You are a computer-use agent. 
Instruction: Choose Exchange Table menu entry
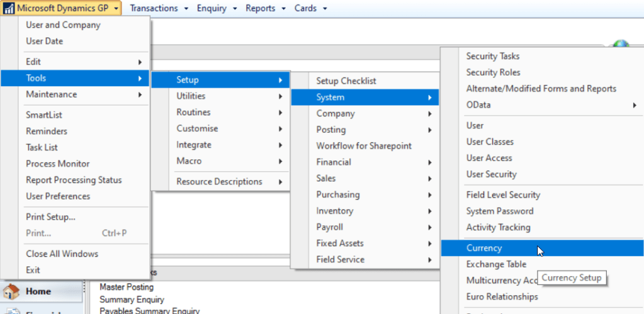pos(496,264)
